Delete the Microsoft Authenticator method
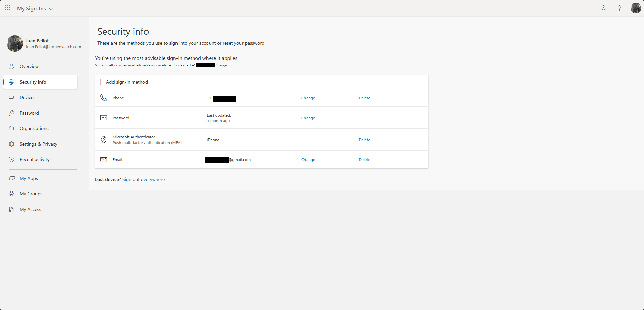 click(x=364, y=140)
